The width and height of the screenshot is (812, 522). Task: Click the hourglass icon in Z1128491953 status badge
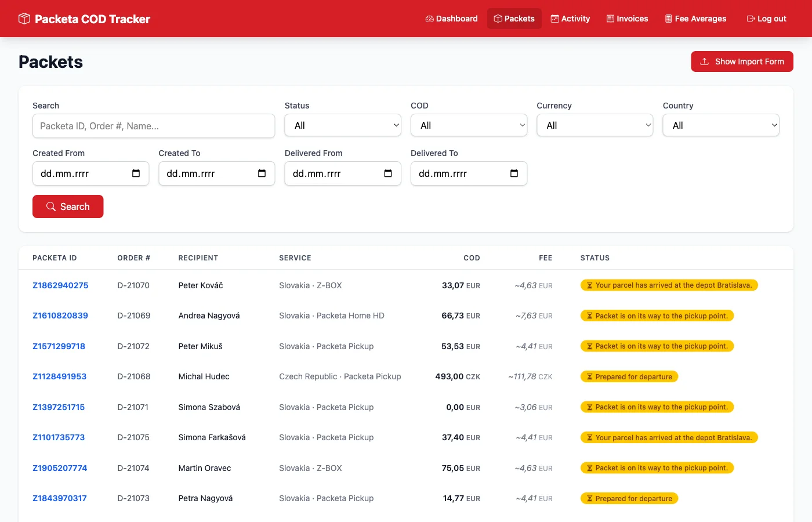pos(590,377)
